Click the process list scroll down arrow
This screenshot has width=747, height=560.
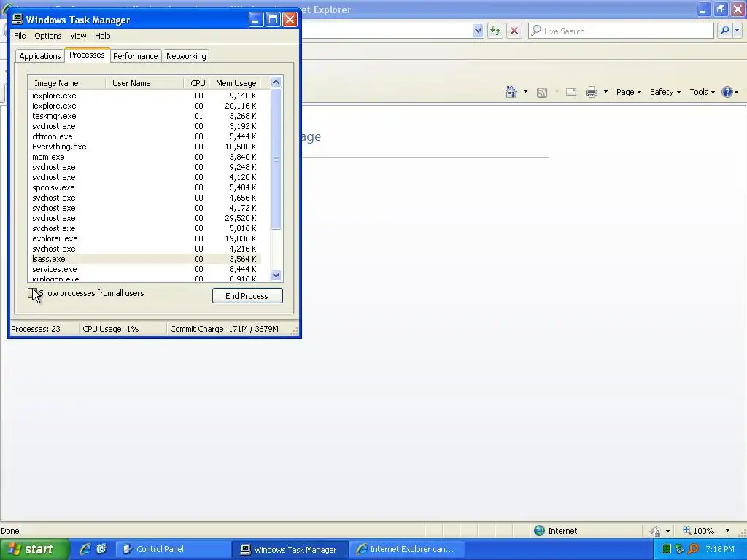[276, 275]
